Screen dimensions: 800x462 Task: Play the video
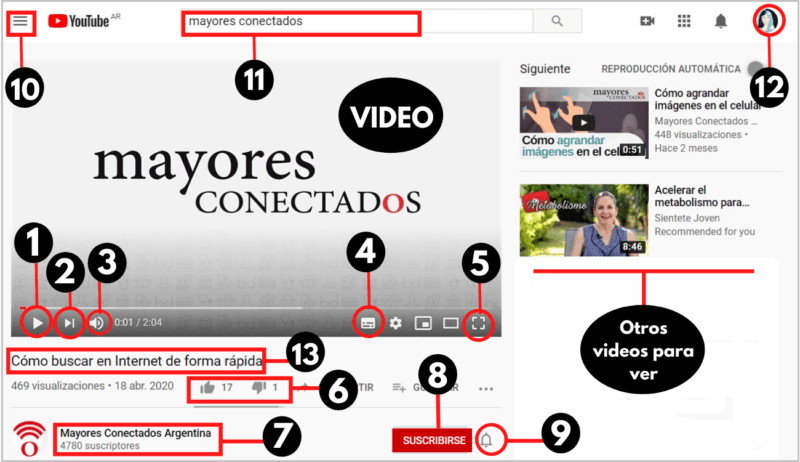(x=37, y=323)
